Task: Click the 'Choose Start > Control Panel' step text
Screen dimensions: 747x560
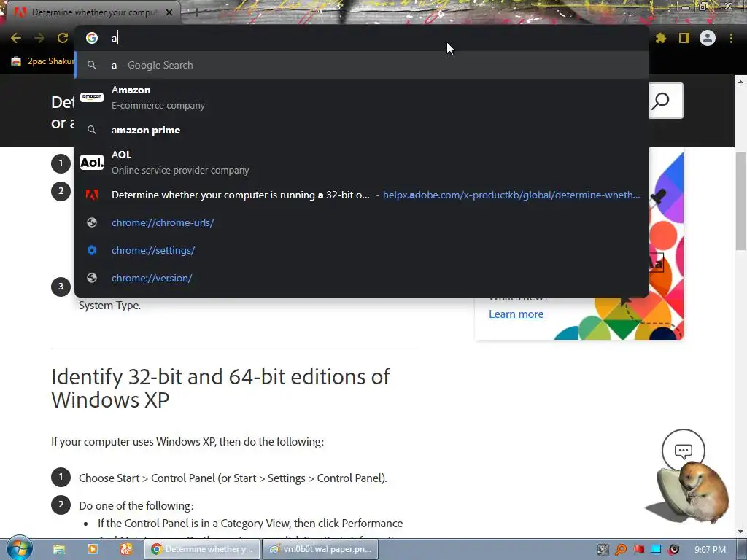Action: [233, 478]
